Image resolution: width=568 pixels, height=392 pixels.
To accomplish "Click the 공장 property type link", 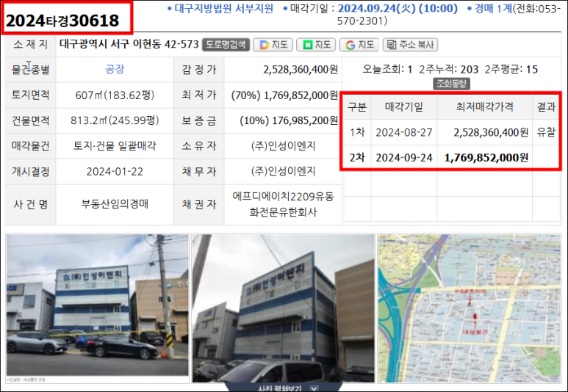I will point(115,69).
